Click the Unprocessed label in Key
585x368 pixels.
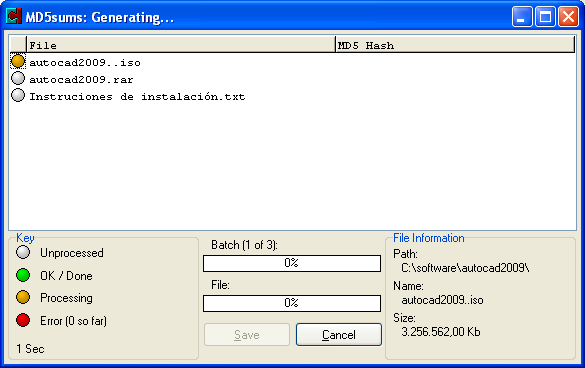[72, 253]
